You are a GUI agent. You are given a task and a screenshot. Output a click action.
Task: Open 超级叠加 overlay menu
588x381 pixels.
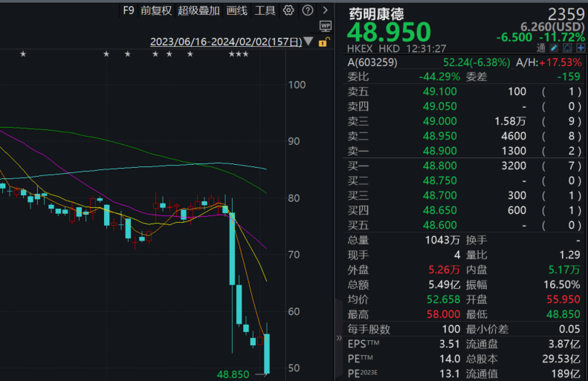pyautogui.click(x=198, y=10)
